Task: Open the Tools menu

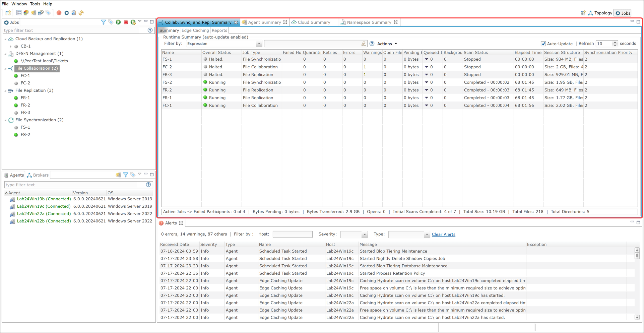Action: click(35, 4)
